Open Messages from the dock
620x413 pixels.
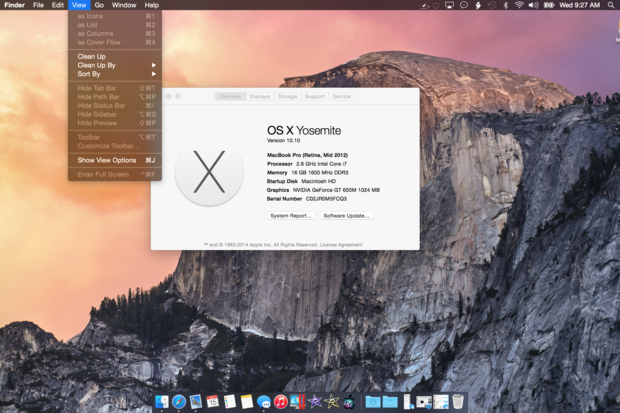click(264, 402)
